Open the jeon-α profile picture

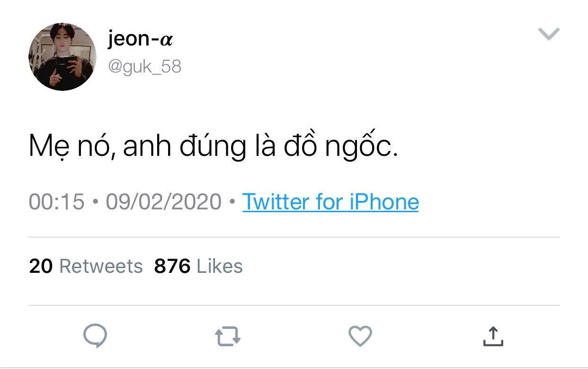62,57
